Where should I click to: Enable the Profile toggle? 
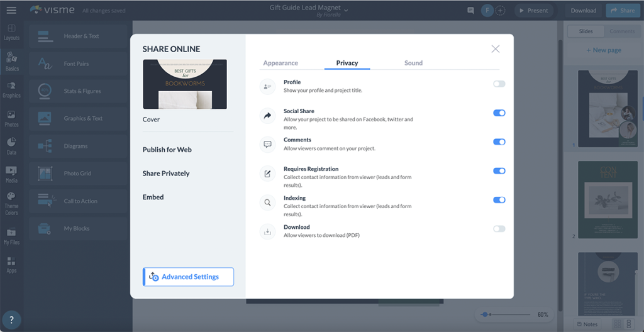pos(499,84)
